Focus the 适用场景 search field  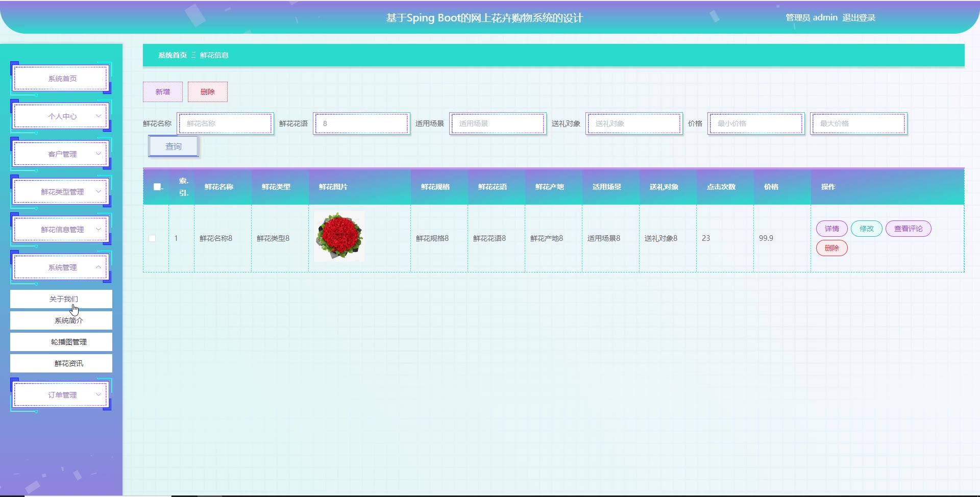498,123
